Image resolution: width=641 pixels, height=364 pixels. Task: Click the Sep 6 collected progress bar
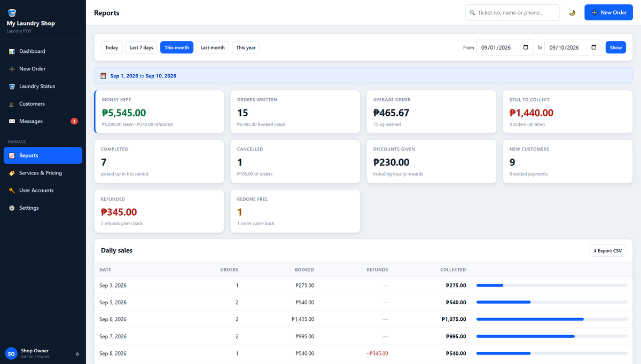(x=552, y=319)
